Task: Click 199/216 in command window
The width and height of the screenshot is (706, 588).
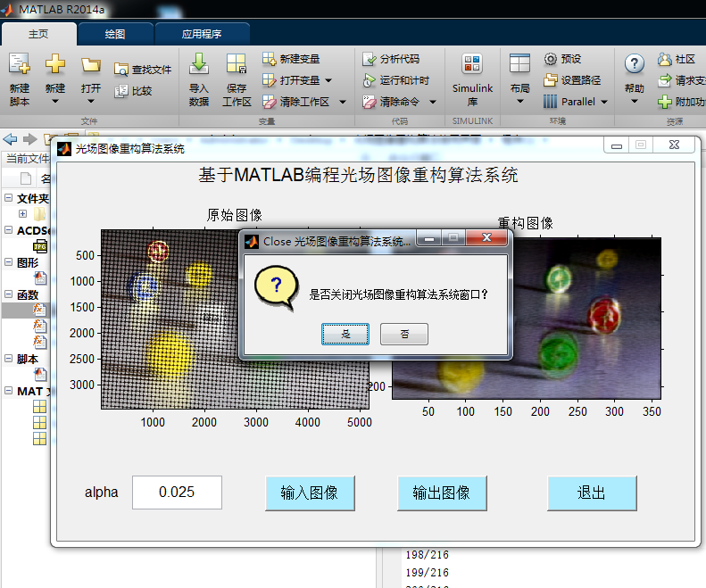Action: 427,573
